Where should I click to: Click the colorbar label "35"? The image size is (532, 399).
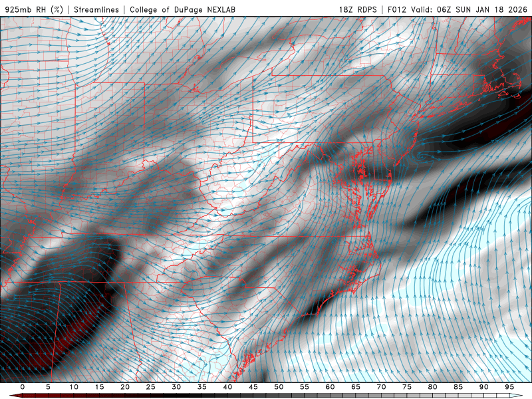click(x=202, y=387)
